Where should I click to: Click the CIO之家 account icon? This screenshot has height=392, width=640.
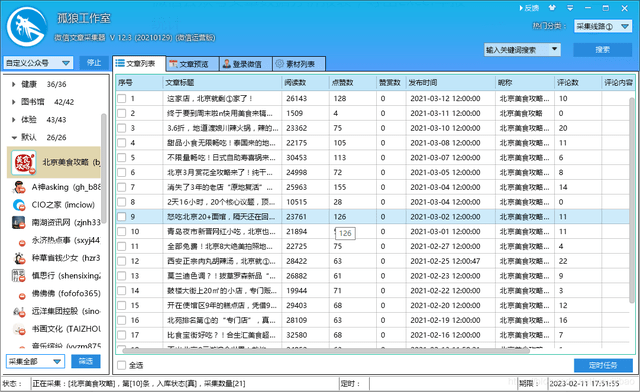coord(19,205)
